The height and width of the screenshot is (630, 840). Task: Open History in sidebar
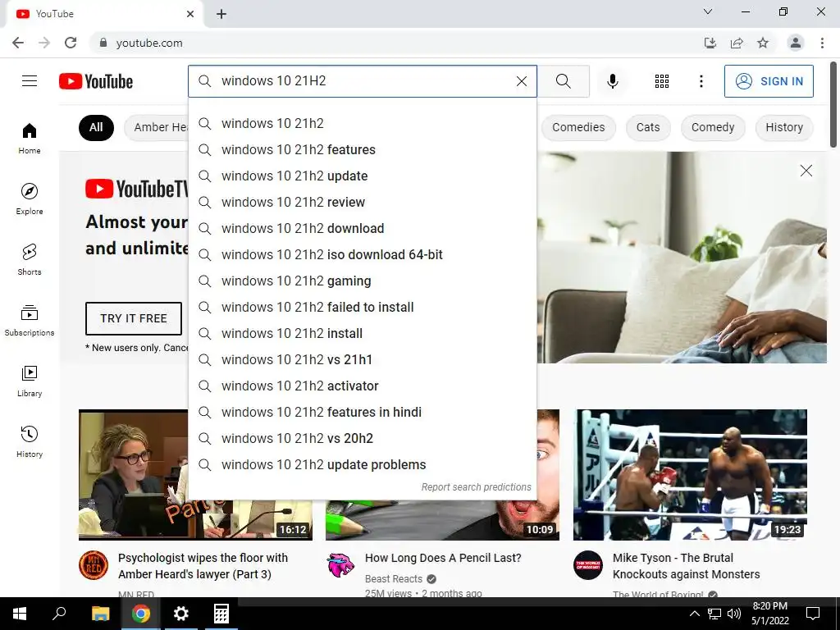pos(30,441)
